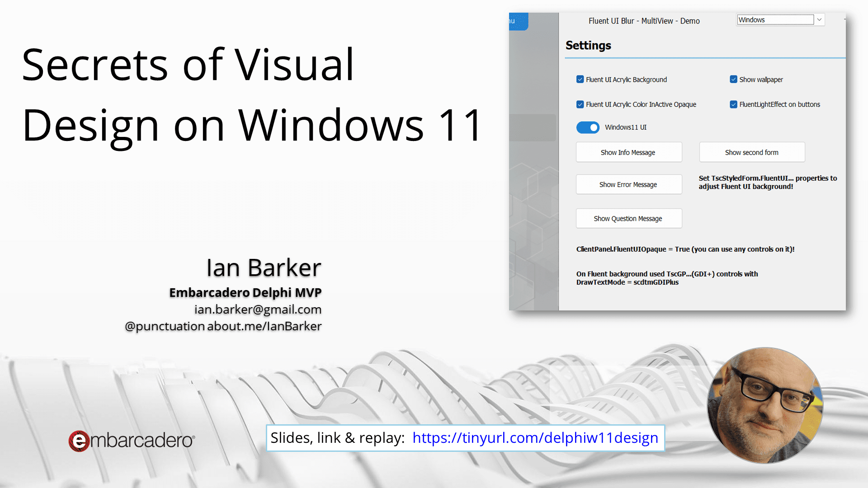Disable FluentLightEffect on buttons checkbox
Screen dimensions: 868x488
(x=733, y=104)
